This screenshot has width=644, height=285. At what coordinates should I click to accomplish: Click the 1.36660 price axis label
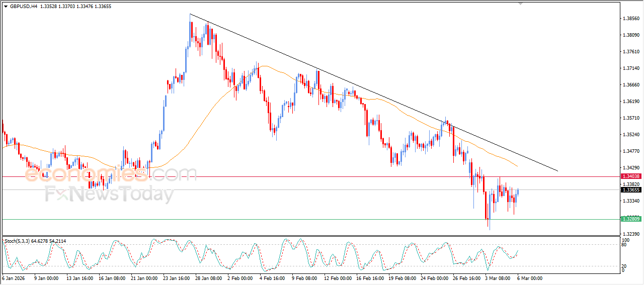click(631, 85)
